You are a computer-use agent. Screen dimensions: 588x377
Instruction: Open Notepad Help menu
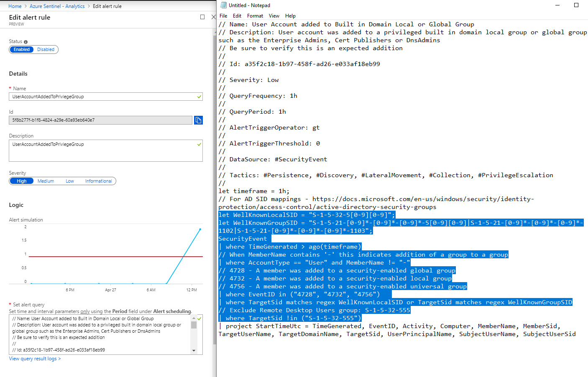[290, 16]
